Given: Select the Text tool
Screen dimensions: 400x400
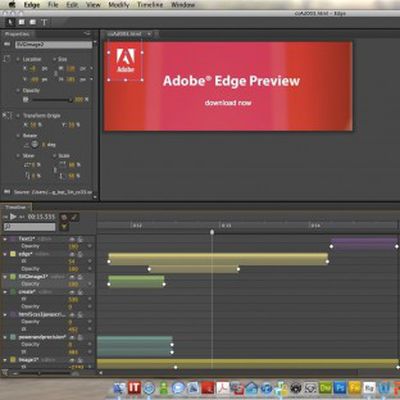Looking at the screenshot, I should 44,22.
